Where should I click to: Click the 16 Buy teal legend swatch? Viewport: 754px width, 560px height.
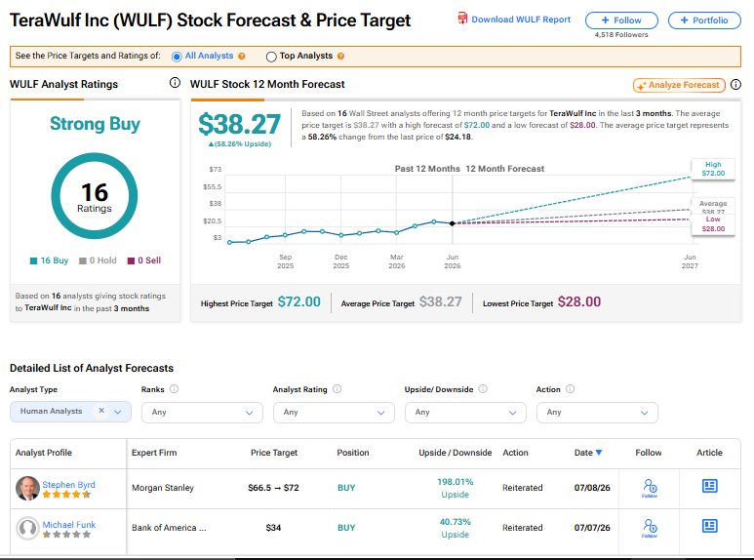[x=34, y=260]
